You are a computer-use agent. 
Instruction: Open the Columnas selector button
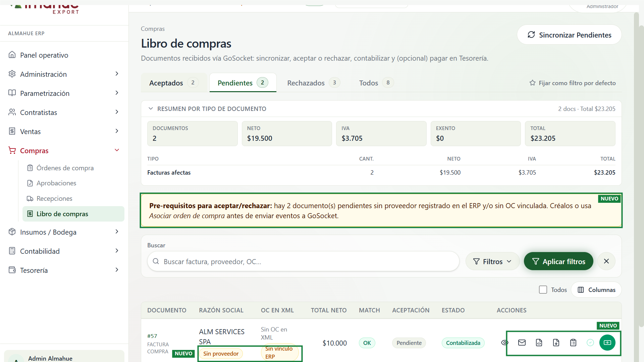pyautogui.click(x=596, y=290)
